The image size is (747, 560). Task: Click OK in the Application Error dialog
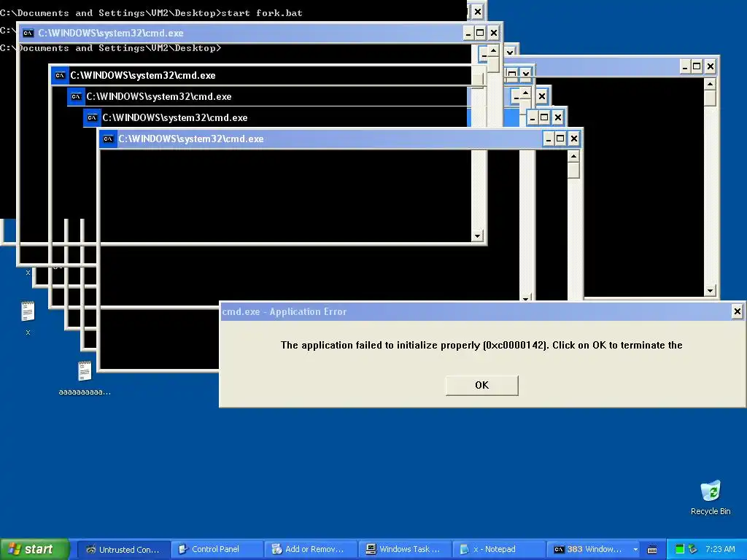pos(481,385)
